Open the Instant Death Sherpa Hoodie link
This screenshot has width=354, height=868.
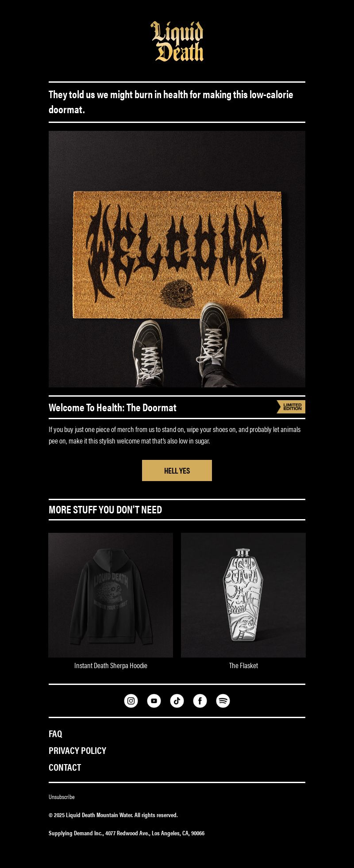point(111,665)
